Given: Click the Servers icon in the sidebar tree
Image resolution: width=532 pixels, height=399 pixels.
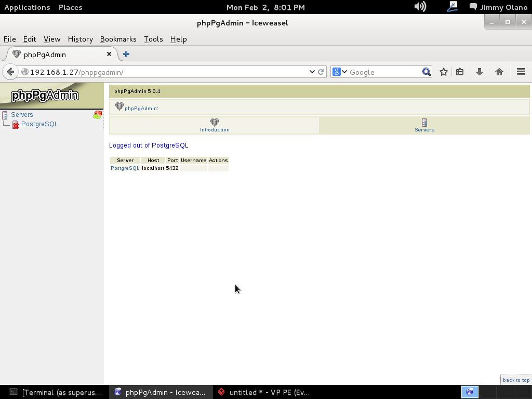Looking at the screenshot, I should point(5,115).
